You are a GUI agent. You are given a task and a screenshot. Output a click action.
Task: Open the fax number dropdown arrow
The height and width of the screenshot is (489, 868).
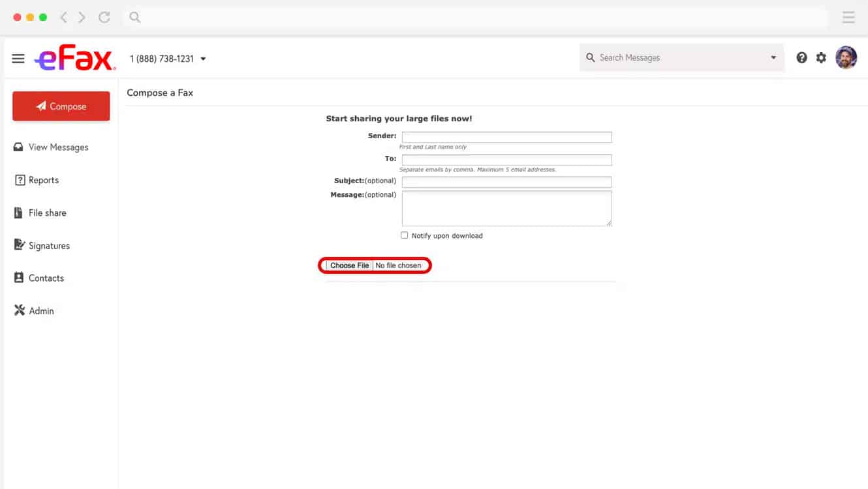coord(203,58)
